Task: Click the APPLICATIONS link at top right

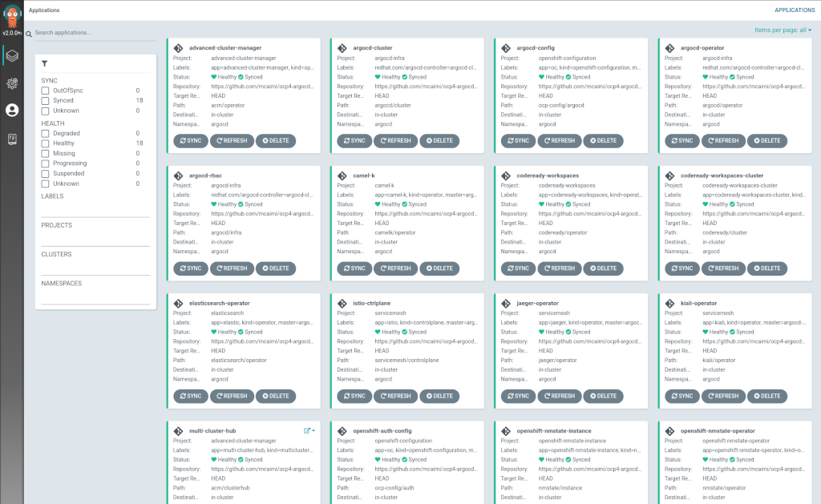Action: click(795, 10)
